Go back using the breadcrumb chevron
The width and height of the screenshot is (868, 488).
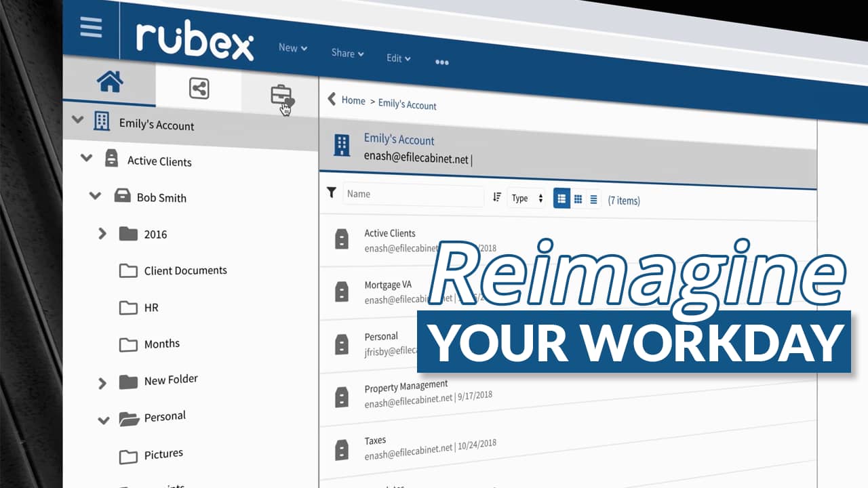pos(332,99)
